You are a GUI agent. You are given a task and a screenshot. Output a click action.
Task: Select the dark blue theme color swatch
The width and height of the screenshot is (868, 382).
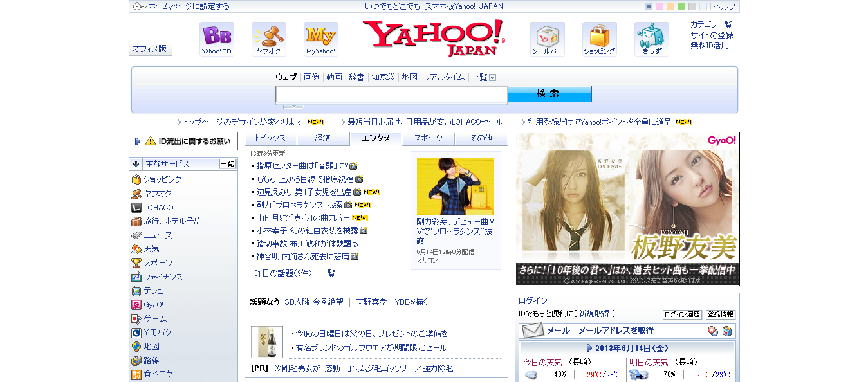[649, 6]
